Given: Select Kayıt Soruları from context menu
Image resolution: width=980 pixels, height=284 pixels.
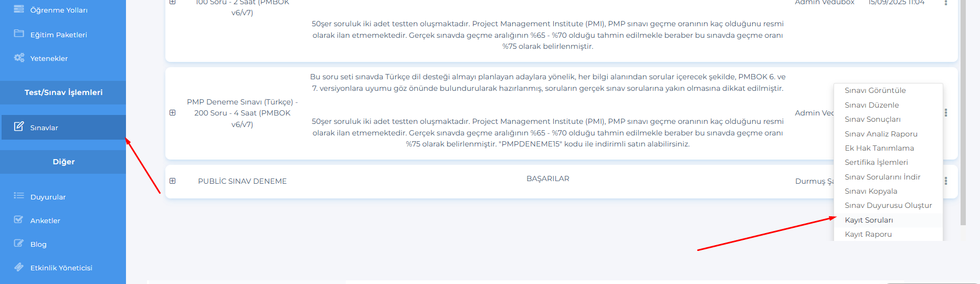Looking at the screenshot, I should (869, 220).
